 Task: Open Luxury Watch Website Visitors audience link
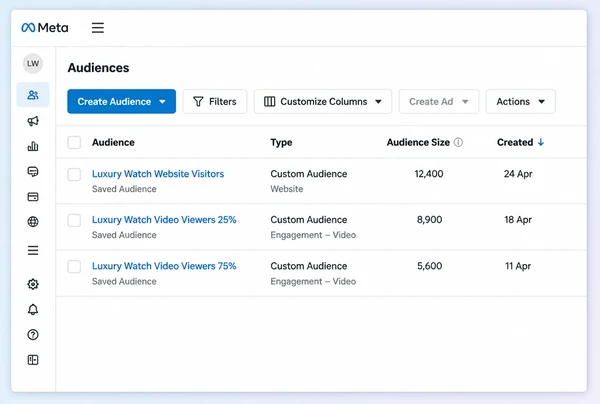[x=158, y=174]
